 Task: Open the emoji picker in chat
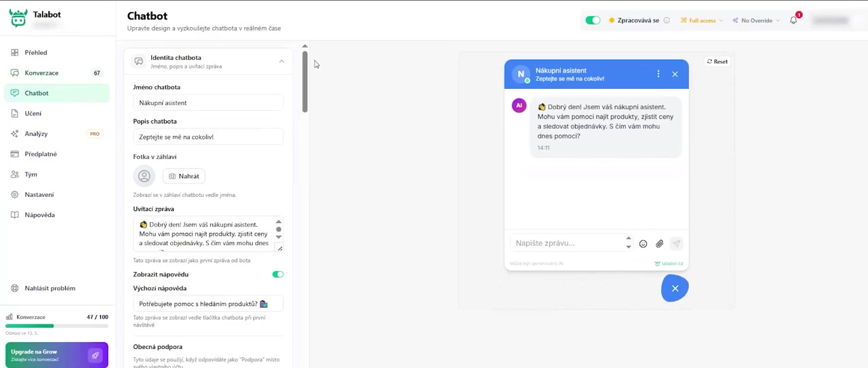[x=643, y=244]
